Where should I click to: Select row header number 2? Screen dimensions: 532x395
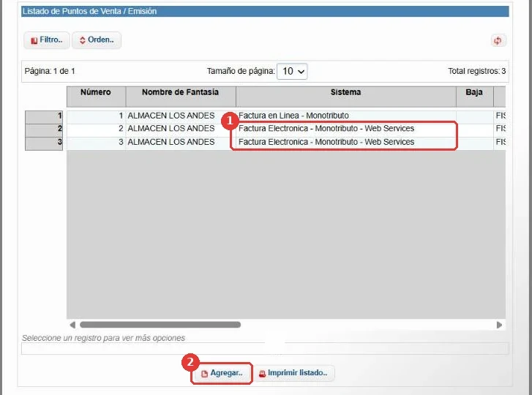pos(44,130)
